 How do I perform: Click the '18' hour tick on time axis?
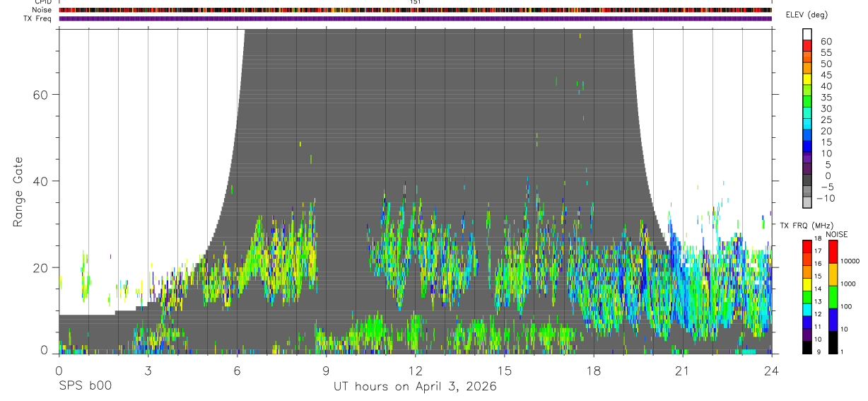[594, 370]
